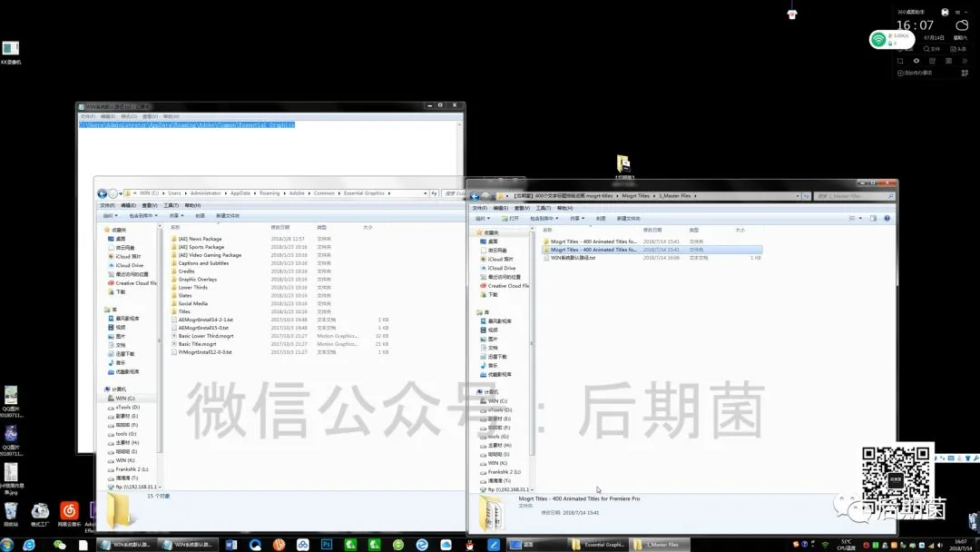Click 打开 in 1_Master Files toolbar
Image resolution: width=980 pixels, height=552 pixels.
511,218
